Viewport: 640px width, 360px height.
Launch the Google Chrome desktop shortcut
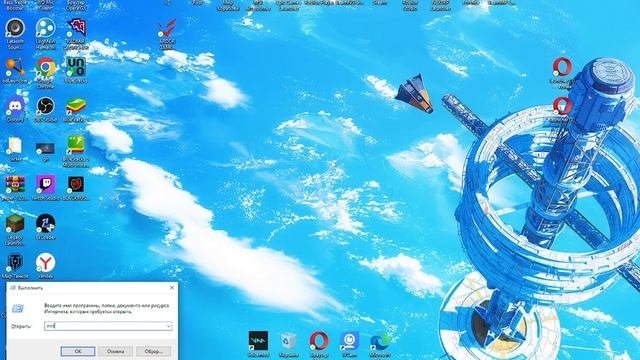pos(45,67)
